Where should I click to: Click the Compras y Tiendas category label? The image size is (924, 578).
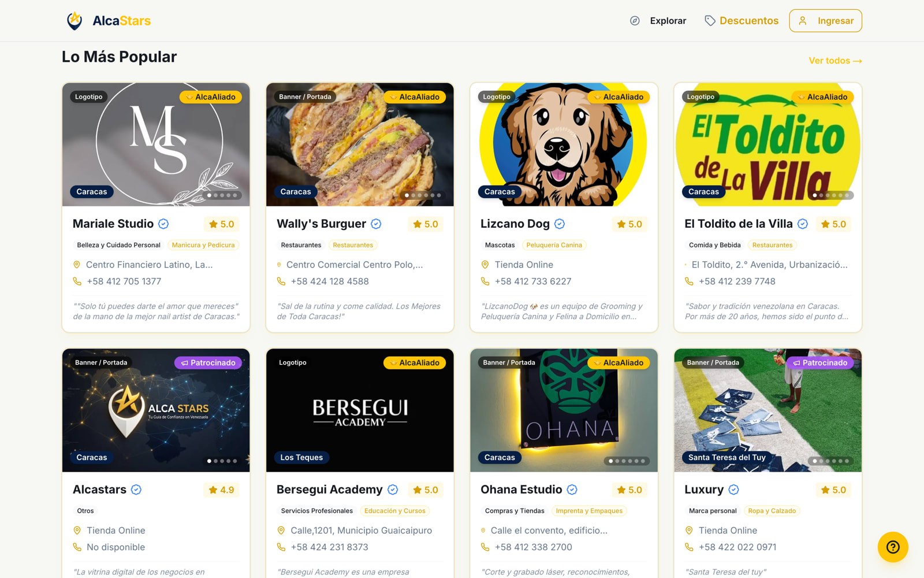[515, 511]
